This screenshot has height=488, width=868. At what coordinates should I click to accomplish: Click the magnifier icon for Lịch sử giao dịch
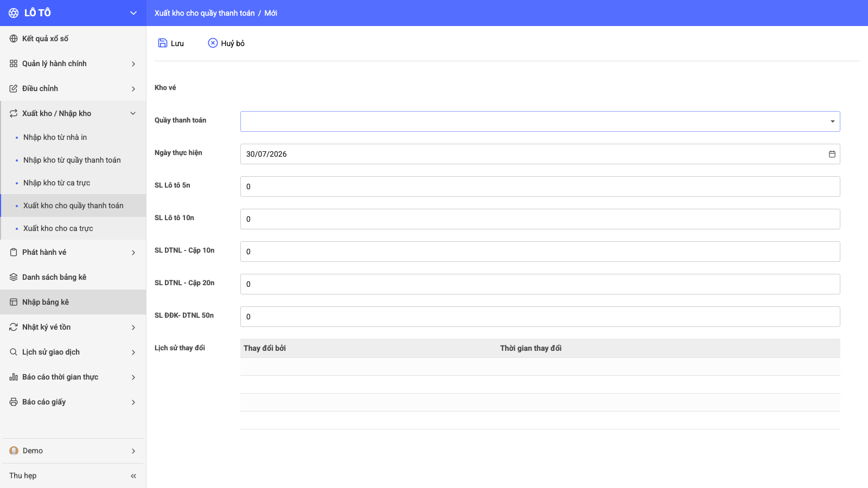click(x=14, y=352)
